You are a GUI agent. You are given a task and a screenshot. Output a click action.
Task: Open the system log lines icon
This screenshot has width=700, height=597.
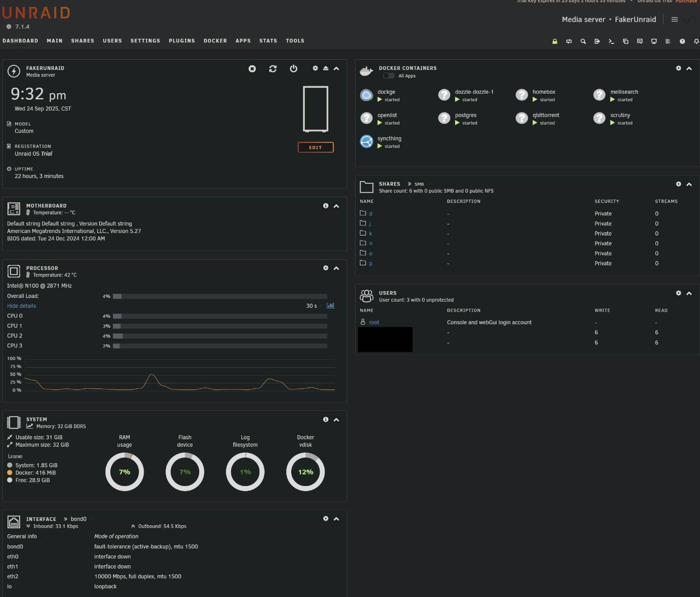pyautogui.click(x=668, y=42)
